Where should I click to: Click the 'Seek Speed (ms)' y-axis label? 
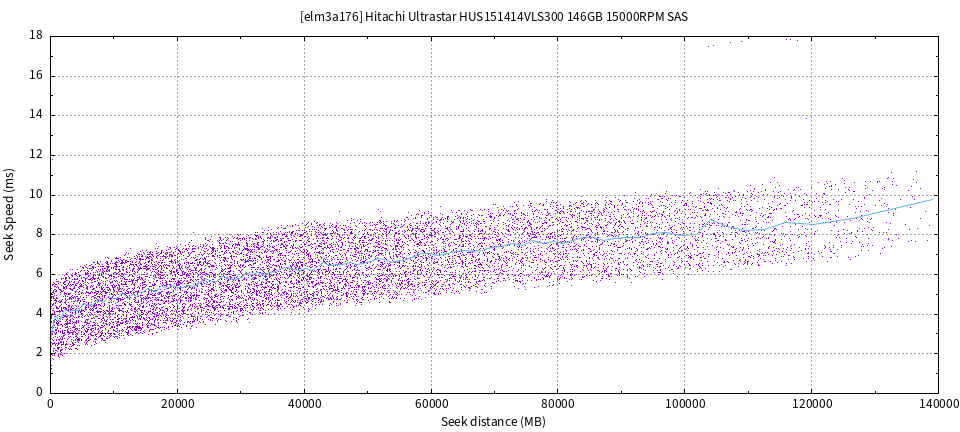[10, 214]
